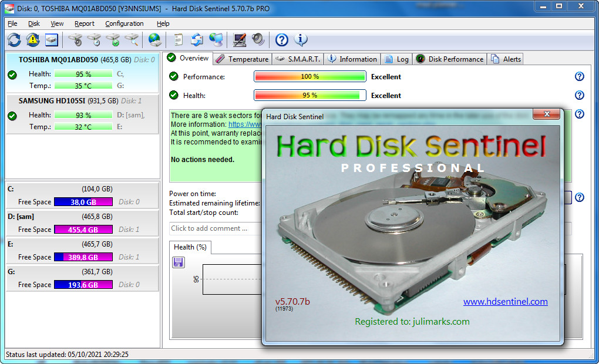Click the 'Registered to: julimarks.com' text
599x364 pixels.
click(x=412, y=322)
